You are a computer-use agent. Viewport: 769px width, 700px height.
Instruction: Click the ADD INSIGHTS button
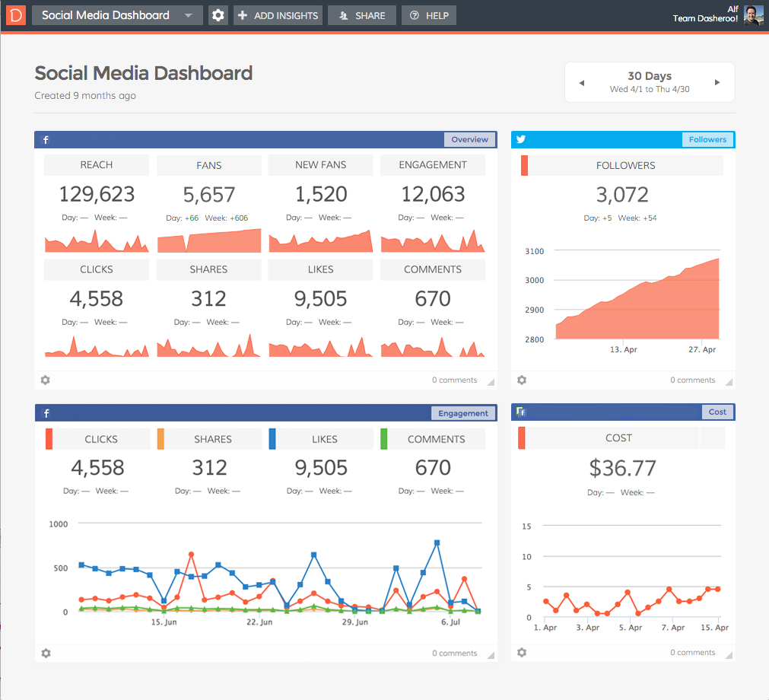tap(278, 14)
